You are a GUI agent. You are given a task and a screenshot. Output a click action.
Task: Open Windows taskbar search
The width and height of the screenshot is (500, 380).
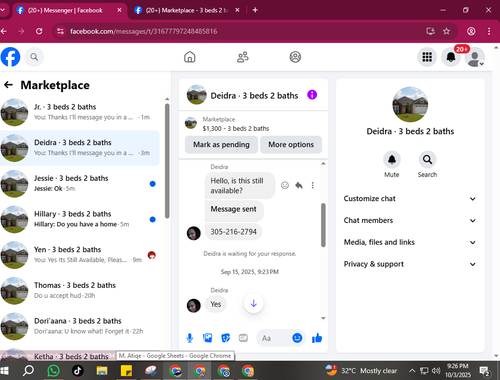tap(28, 371)
